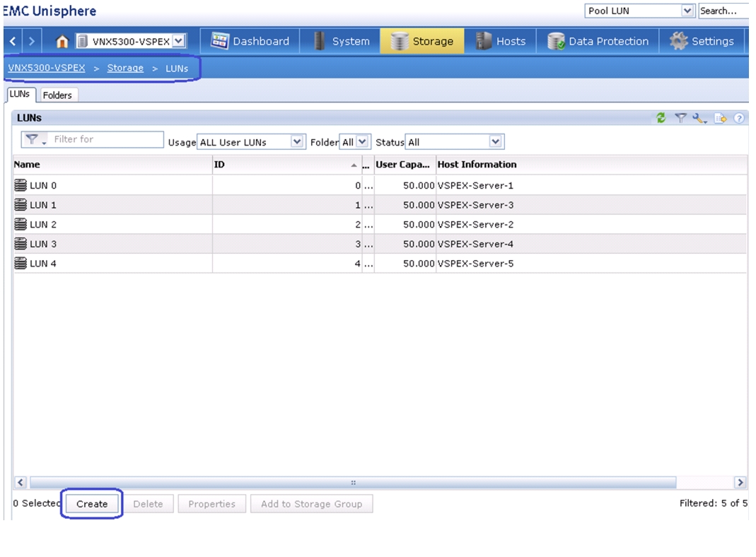This screenshot has width=756, height=557.
Task: Click the export list icon
Action: click(721, 118)
